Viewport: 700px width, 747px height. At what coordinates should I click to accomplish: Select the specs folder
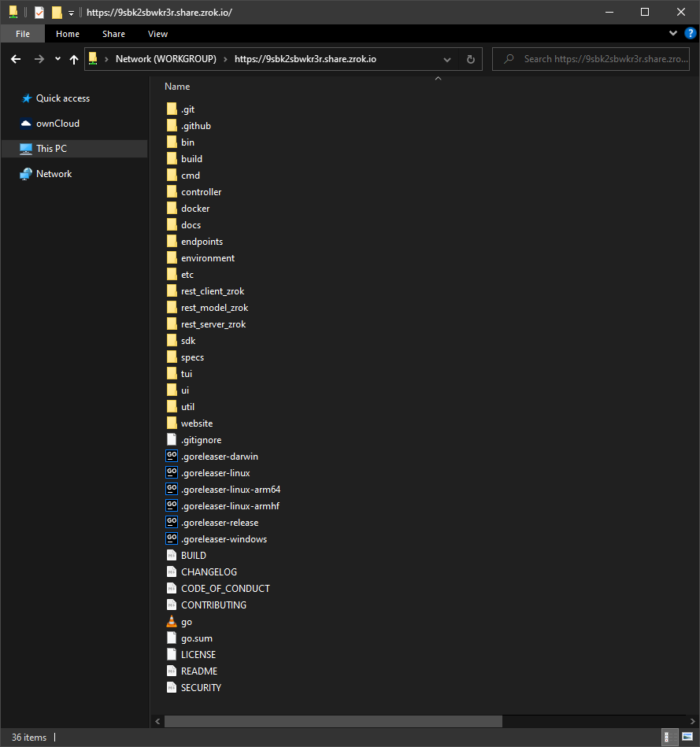[185, 357]
